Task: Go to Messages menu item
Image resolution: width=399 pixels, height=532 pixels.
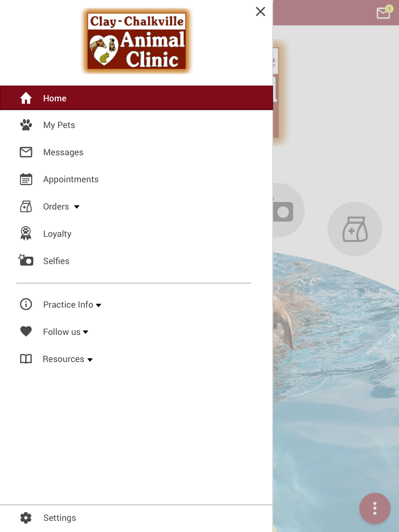Action: 136,152
